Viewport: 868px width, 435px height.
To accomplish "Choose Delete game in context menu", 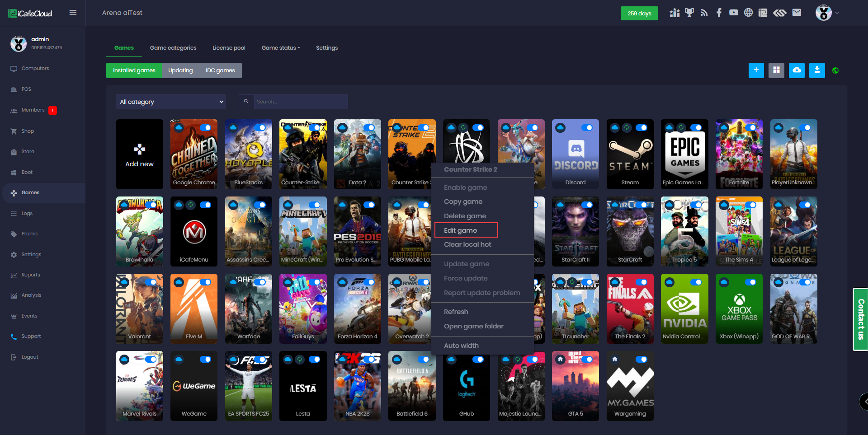I will 465,216.
